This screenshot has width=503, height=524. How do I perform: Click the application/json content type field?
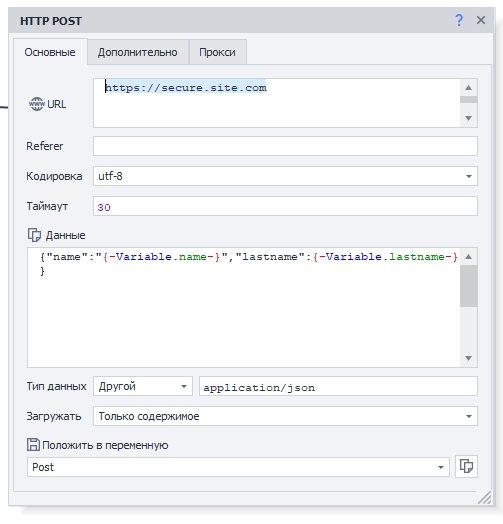(338, 386)
